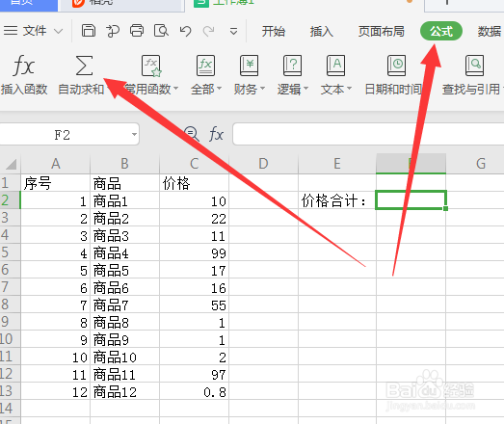Select column A header
Image resolution: width=504 pixels, height=424 pixels.
pyautogui.click(x=55, y=164)
